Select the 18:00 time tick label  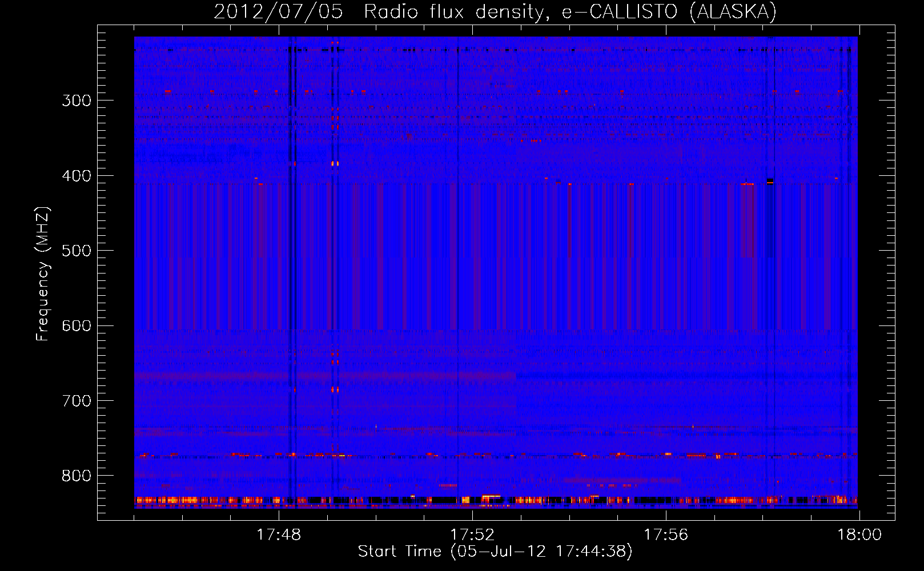tap(859, 535)
